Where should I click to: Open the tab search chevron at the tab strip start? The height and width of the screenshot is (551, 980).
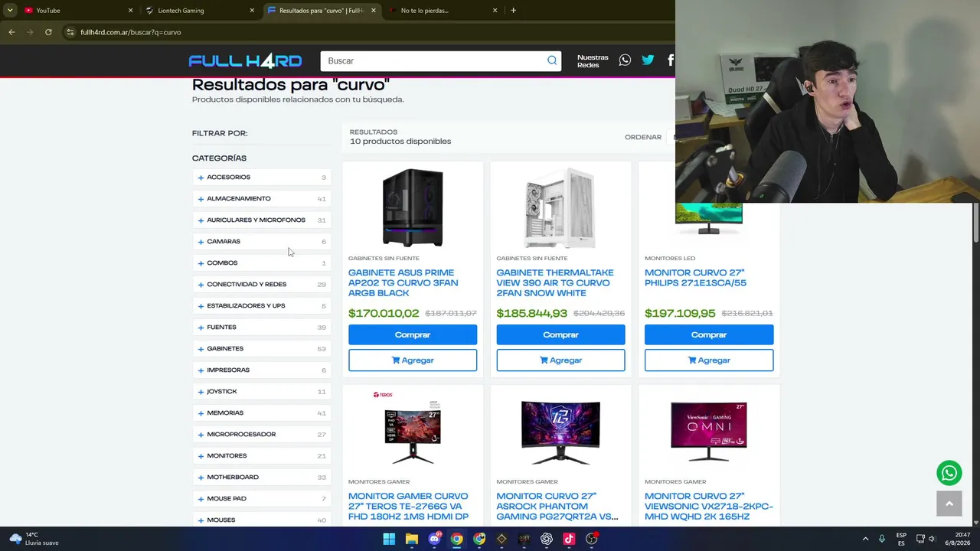(10, 10)
